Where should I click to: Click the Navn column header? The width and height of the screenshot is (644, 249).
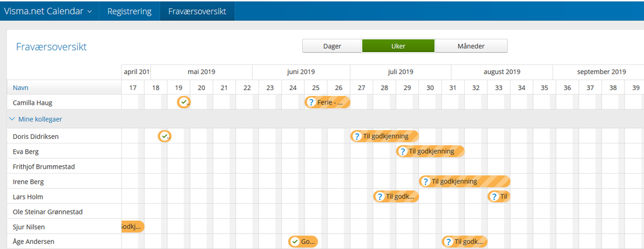click(x=21, y=88)
